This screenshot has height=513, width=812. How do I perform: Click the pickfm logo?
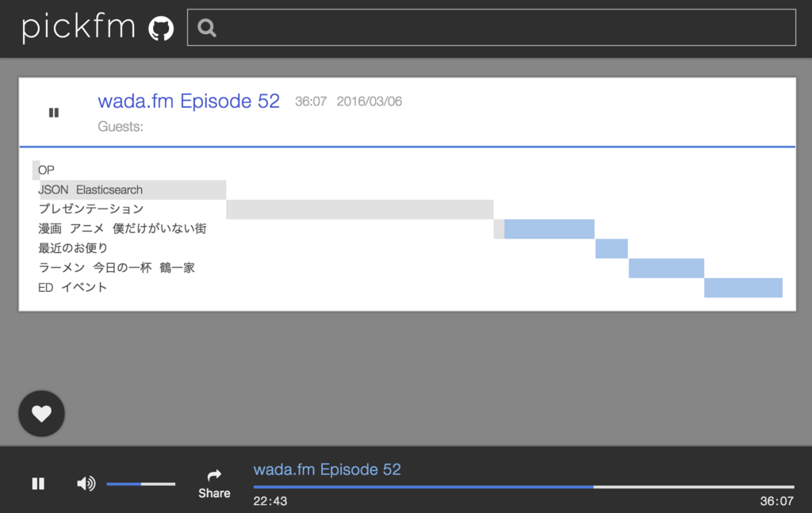[x=79, y=27]
